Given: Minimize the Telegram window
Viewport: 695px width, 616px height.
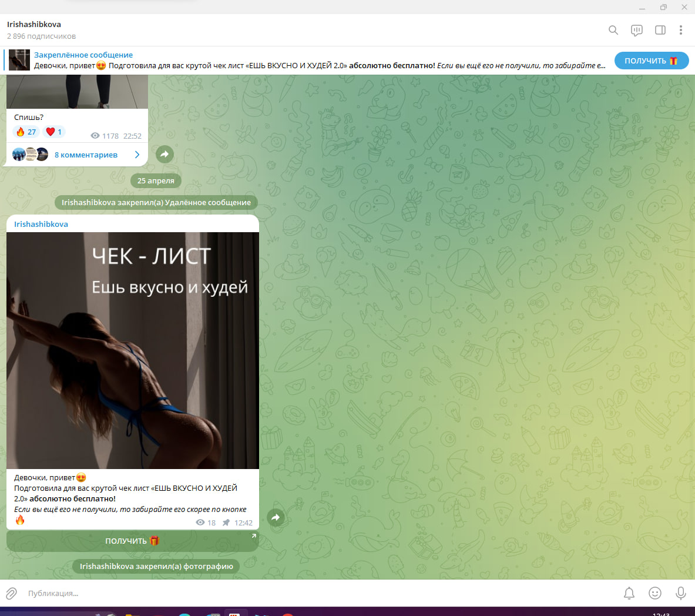Looking at the screenshot, I should 642,8.
